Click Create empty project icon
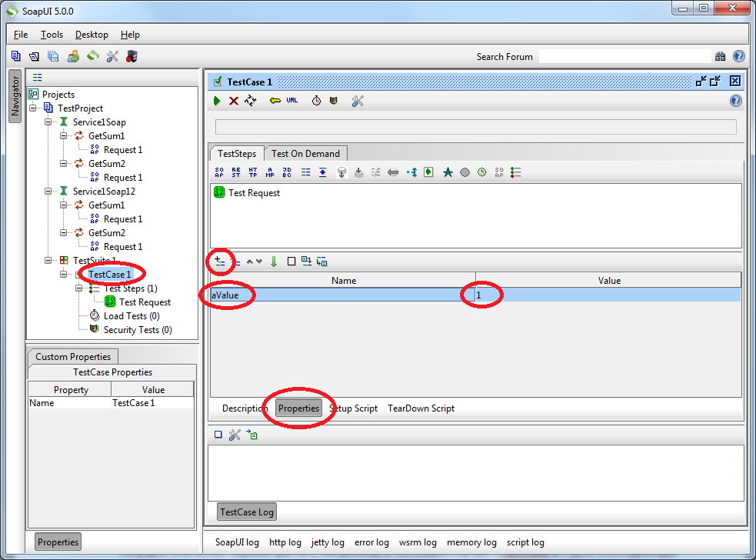756x560 pixels. [16, 56]
